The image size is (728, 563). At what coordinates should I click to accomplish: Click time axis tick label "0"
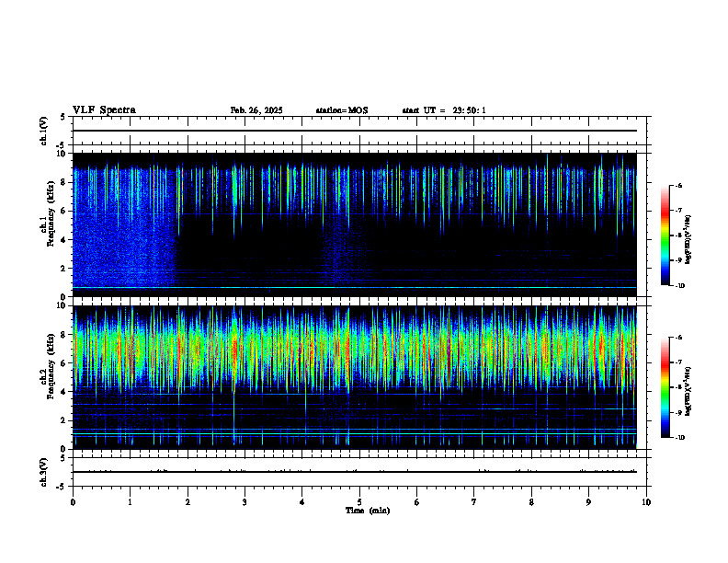coord(73,502)
